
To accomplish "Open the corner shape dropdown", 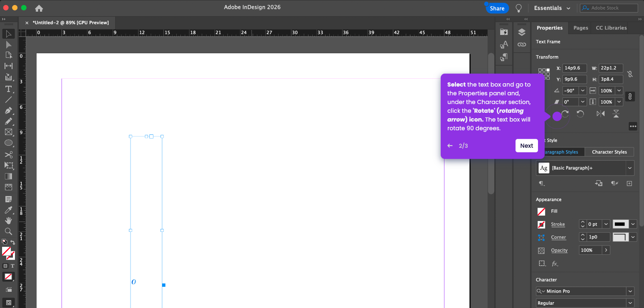I will pyautogui.click(x=633, y=237).
